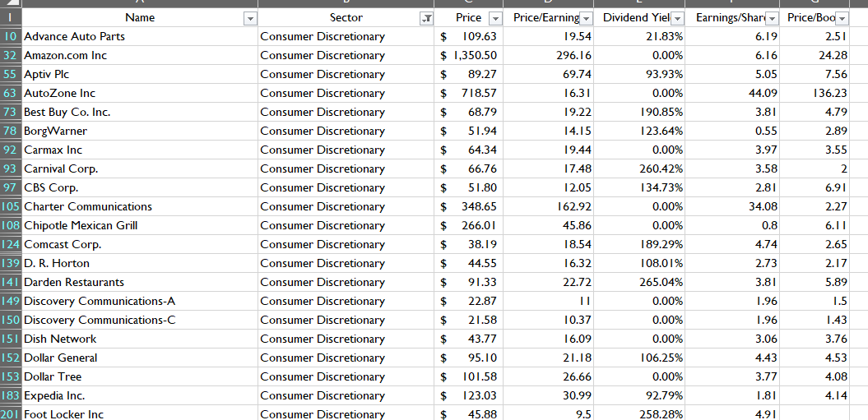Select row header 153
This screenshot has width=868, height=420.
11,376
